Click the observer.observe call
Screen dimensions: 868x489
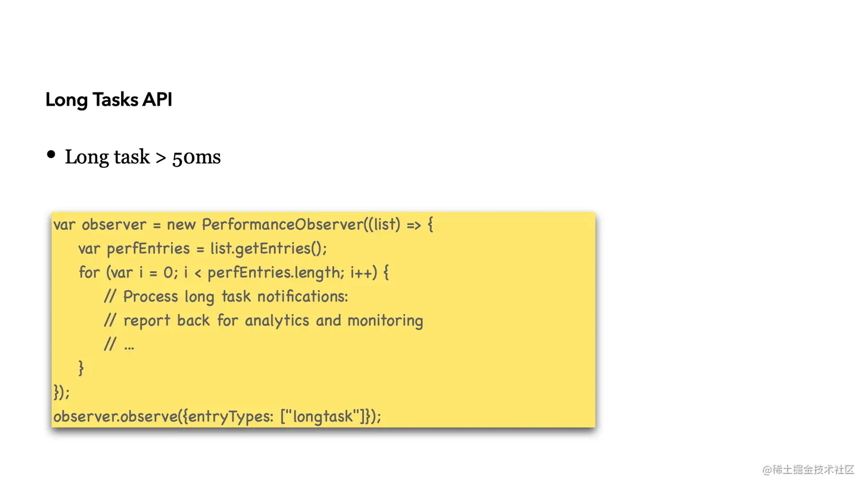(x=217, y=416)
